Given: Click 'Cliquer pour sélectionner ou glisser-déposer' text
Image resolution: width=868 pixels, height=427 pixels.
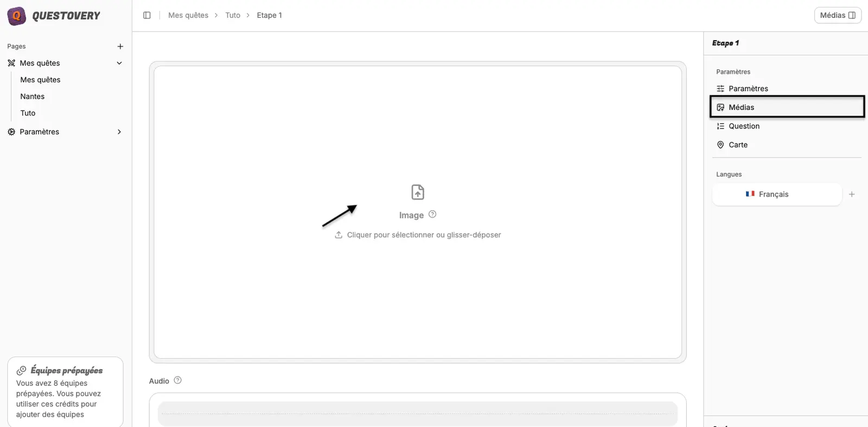Looking at the screenshot, I should click(x=424, y=235).
